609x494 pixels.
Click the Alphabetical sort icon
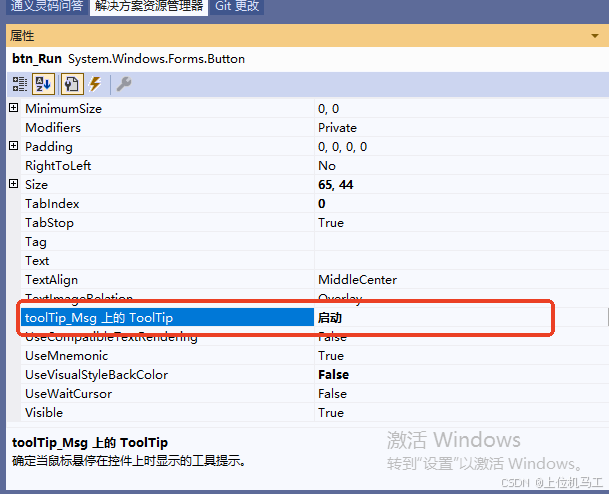43,84
